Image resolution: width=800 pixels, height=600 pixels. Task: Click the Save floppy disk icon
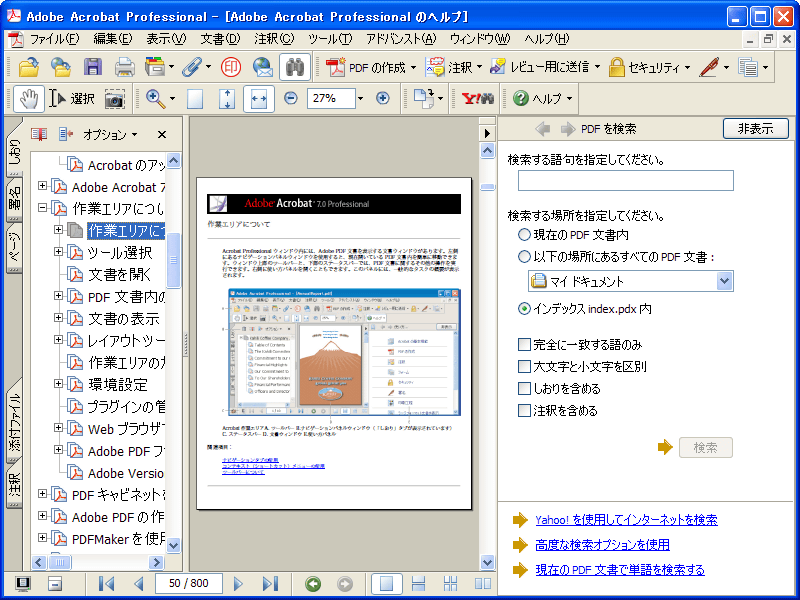[93, 67]
